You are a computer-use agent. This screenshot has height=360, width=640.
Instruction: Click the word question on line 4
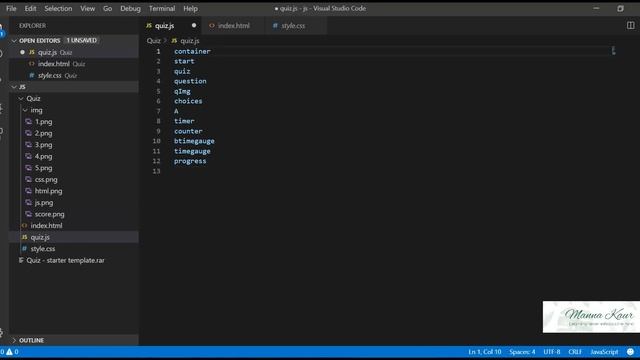[190, 81]
